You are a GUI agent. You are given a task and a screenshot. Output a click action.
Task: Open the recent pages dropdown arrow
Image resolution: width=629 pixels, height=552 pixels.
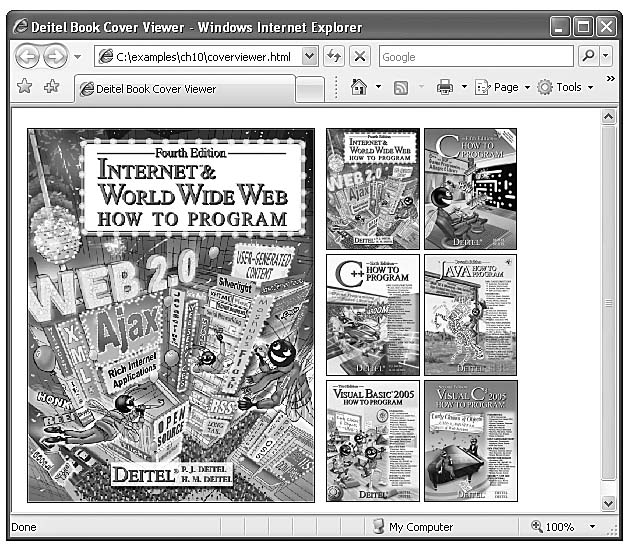pos(78,57)
